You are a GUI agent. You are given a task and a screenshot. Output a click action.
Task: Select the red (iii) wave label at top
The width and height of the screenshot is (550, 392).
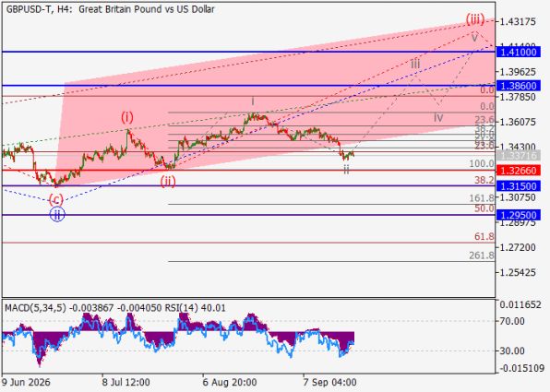tap(475, 19)
